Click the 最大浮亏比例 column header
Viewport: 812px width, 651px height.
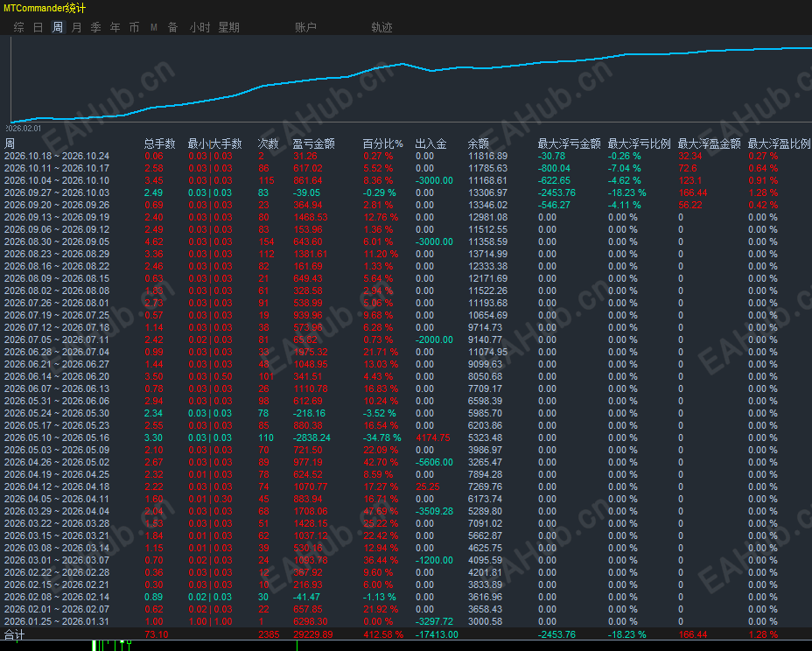click(639, 143)
